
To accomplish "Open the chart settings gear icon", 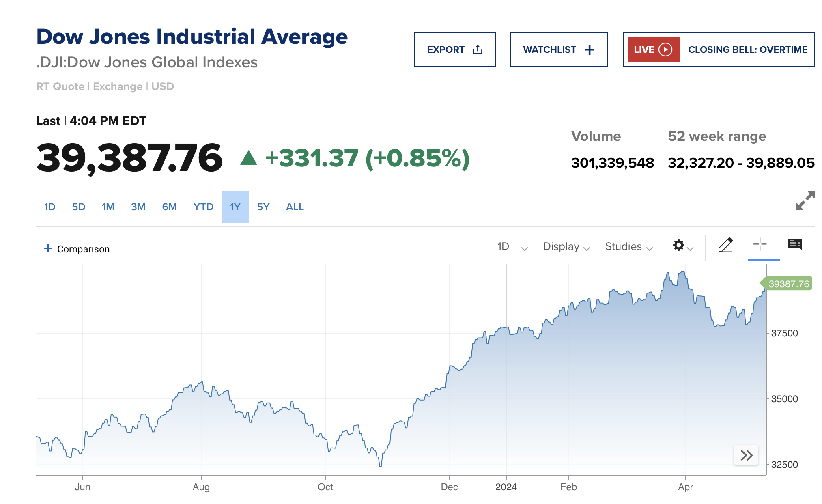I will coord(679,246).
